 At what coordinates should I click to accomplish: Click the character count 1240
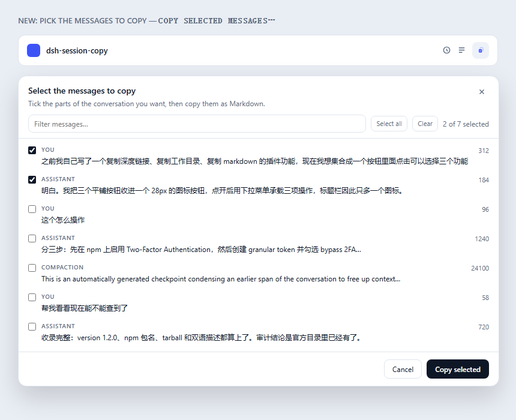482,239
